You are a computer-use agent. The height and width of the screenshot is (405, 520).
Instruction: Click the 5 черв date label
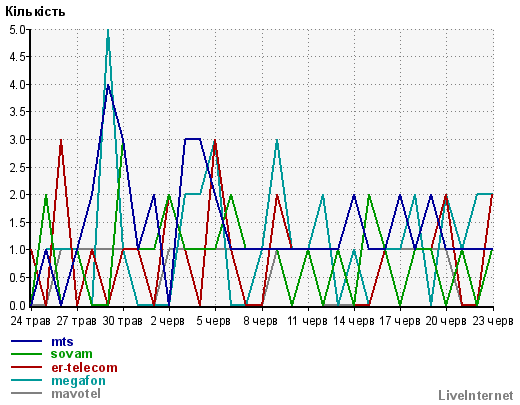(x=214, y=321)
